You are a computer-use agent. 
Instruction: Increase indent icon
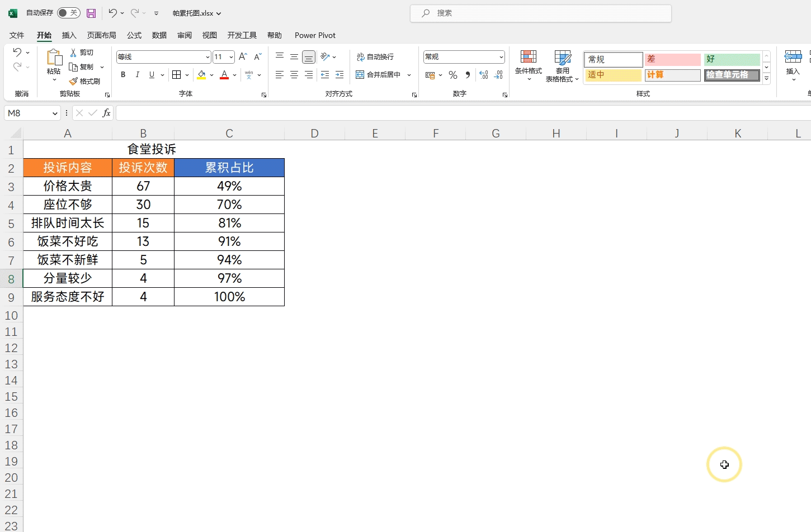(x=340, y=75)
